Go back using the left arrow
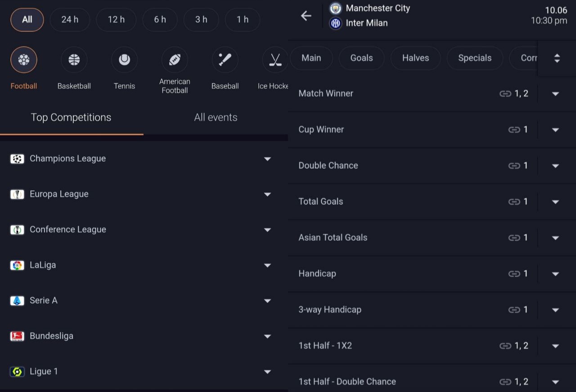The height and width of the screenshot is (392, 576). click(306, 16)
